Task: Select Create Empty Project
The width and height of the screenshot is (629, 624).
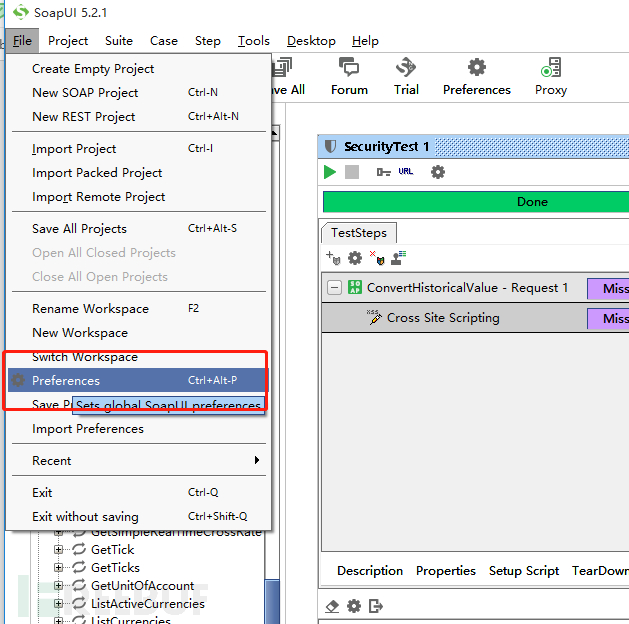Action: (138, 69)
